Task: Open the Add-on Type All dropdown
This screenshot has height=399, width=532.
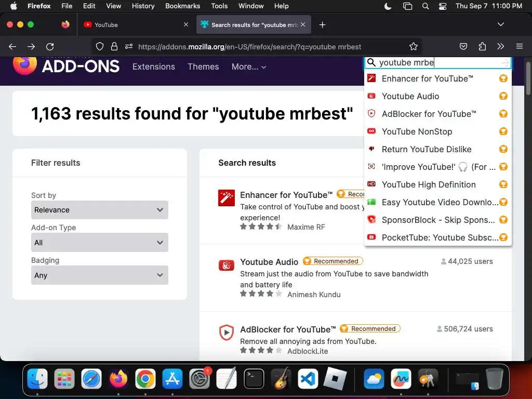Action: 99,242
